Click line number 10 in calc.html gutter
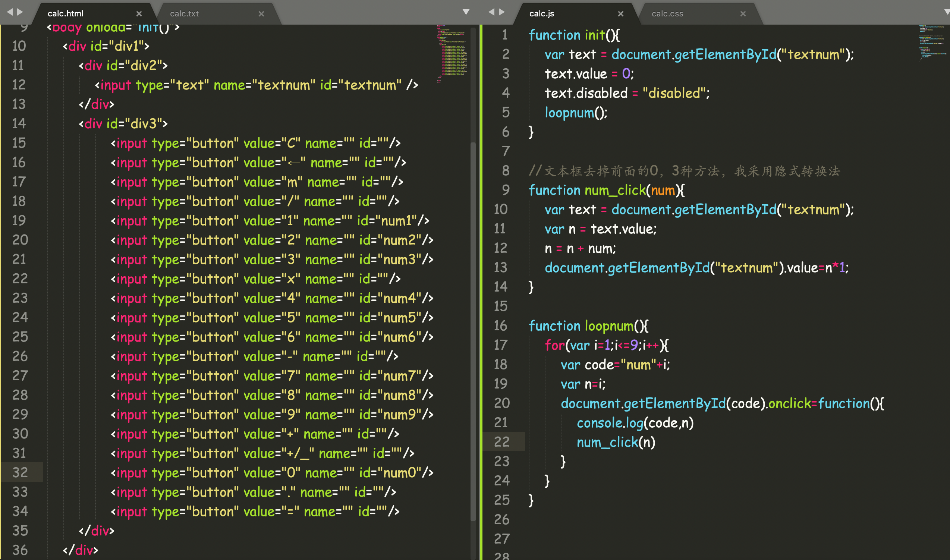Screen dimensions: 950x560 (x=19, y=46)
